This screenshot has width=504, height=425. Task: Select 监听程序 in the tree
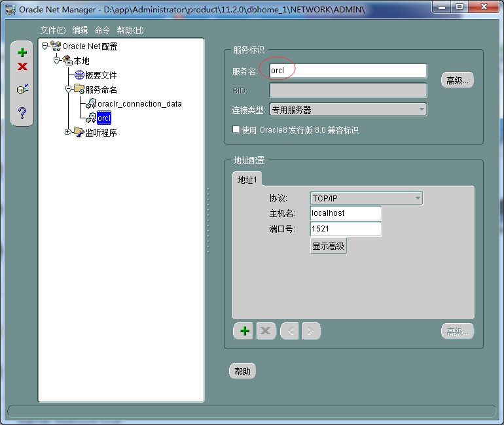pyautogui.click(x=101, y=133)
